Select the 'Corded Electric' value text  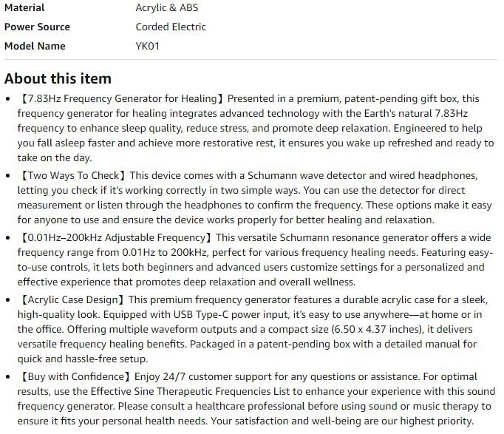(x=171, y=27)
